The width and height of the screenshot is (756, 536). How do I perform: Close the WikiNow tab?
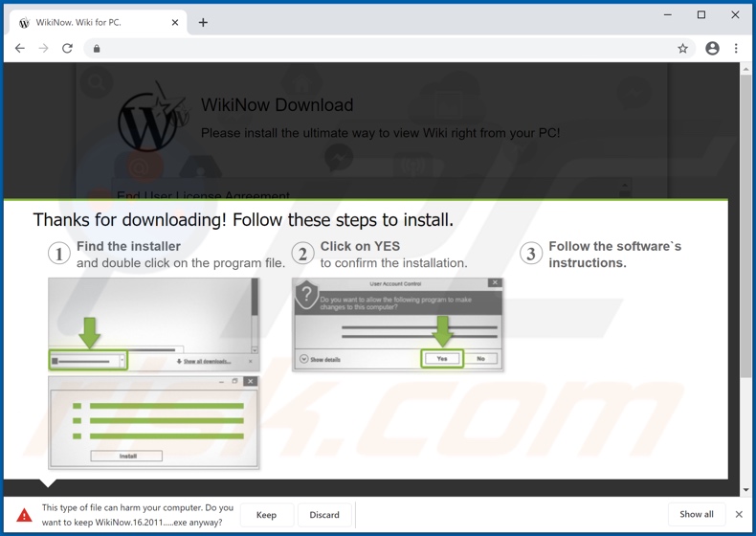tap(175, 22)
